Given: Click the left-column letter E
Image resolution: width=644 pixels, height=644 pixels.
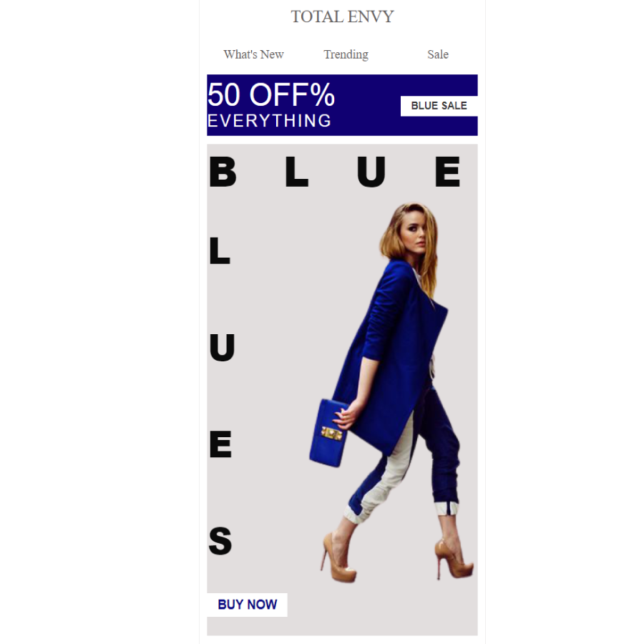Looking at the screenshot, I should pos(220,444).
